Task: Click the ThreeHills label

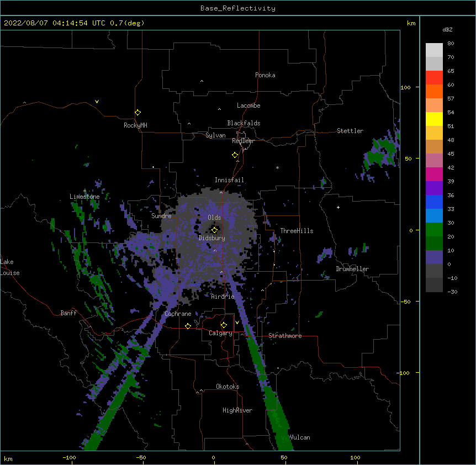Action: 297,231
